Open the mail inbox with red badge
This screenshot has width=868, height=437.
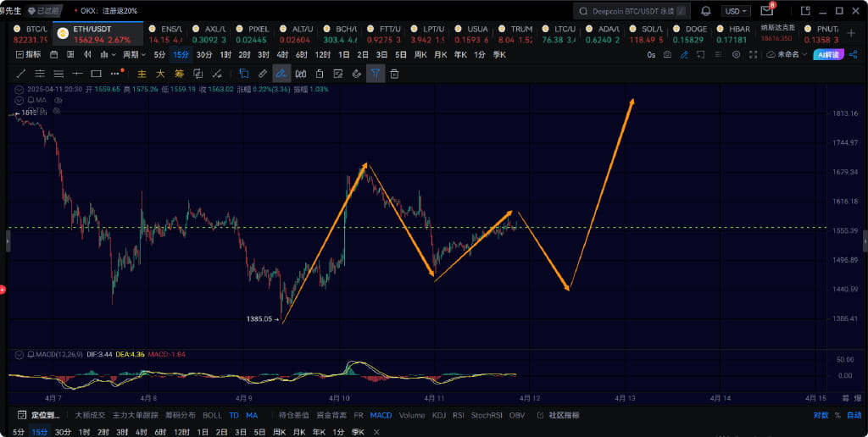point(766,10)
